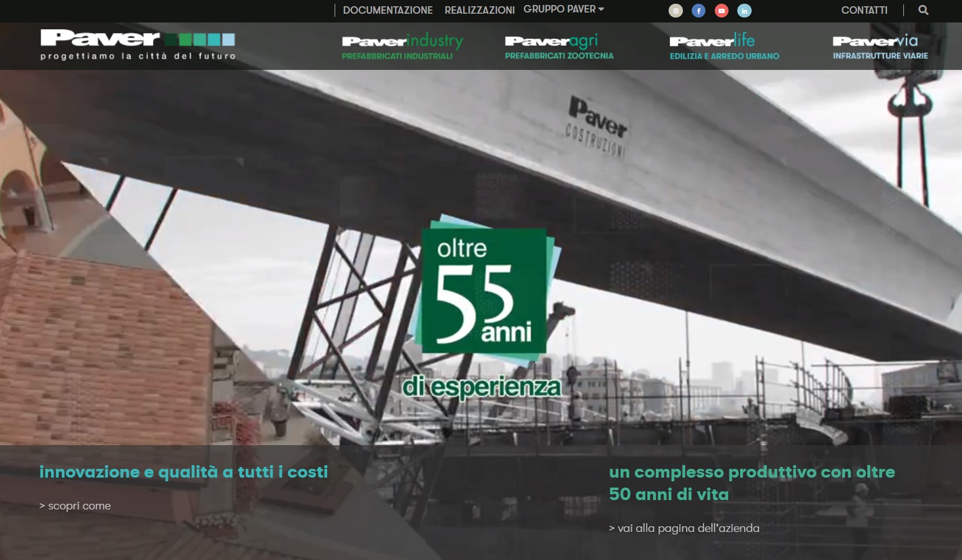The image size is (962, 560).
Task: Click 'un complesso produttivo con oltre 50 anni' heading
Action: (752, 483)
